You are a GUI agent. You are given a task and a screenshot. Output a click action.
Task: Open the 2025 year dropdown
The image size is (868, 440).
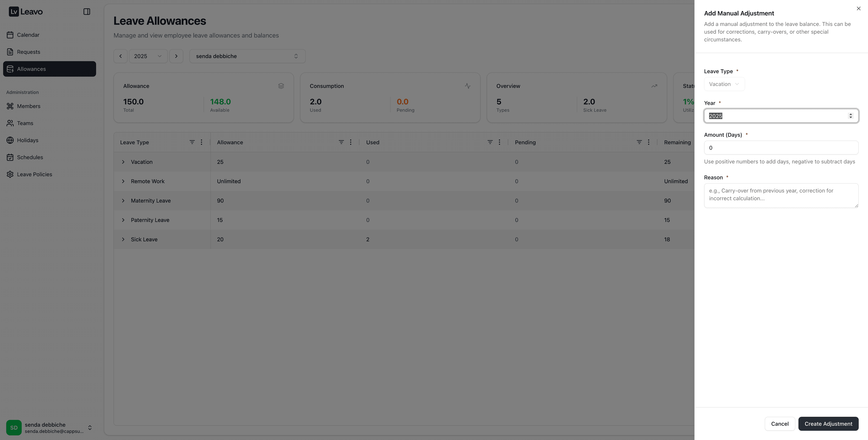click(148, 56)
